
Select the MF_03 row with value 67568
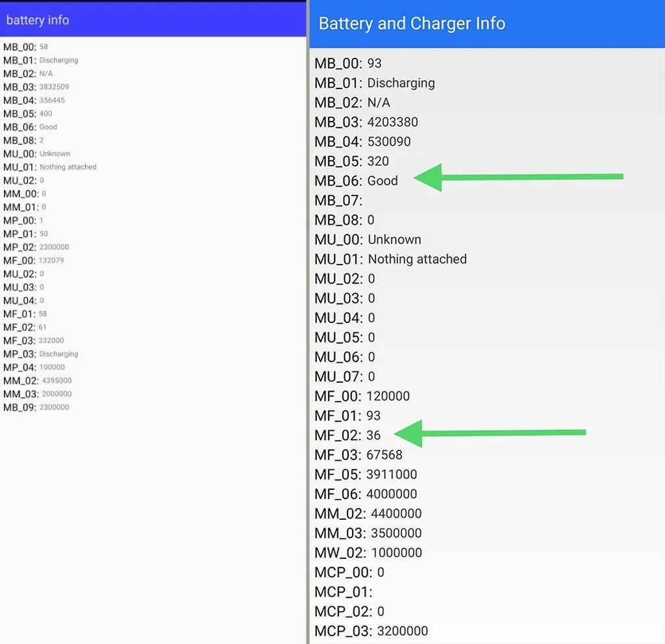tap(358, 455)
